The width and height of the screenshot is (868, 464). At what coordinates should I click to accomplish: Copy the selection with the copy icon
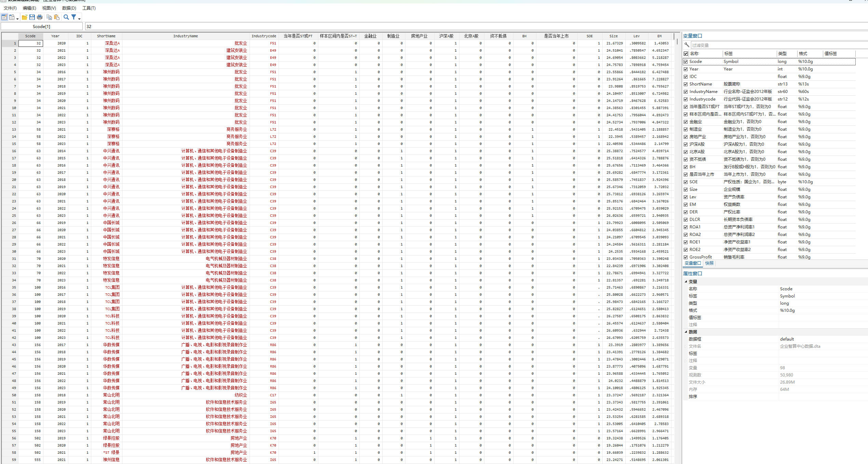tap(49, 17)
